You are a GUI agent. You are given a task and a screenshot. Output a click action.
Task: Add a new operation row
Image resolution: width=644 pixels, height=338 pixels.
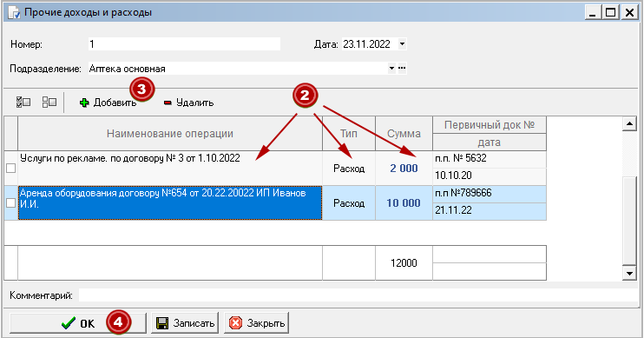click(x=108, y=103)
